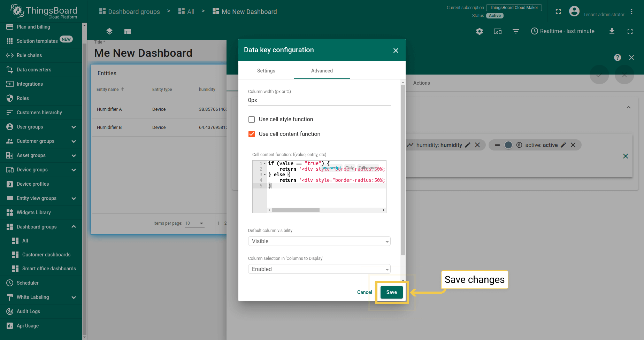Screen dimensions: 644x340
Task: Open Integrations in sidebar
Action: 41,84
